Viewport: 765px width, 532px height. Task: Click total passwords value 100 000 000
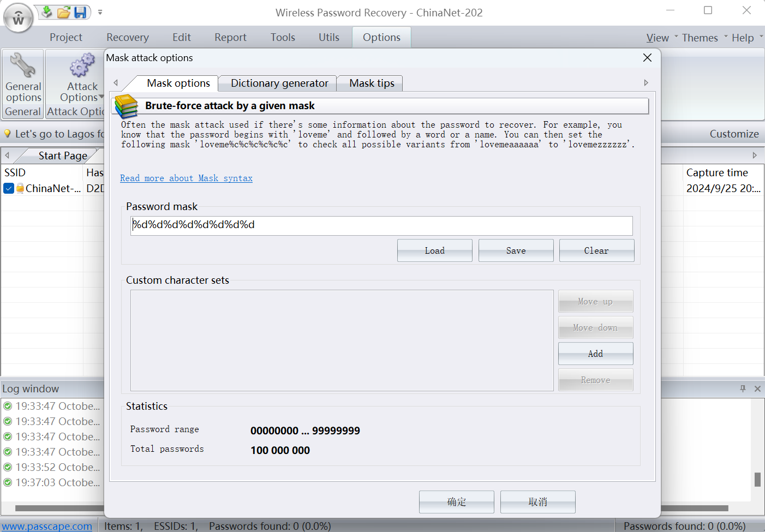280,450
